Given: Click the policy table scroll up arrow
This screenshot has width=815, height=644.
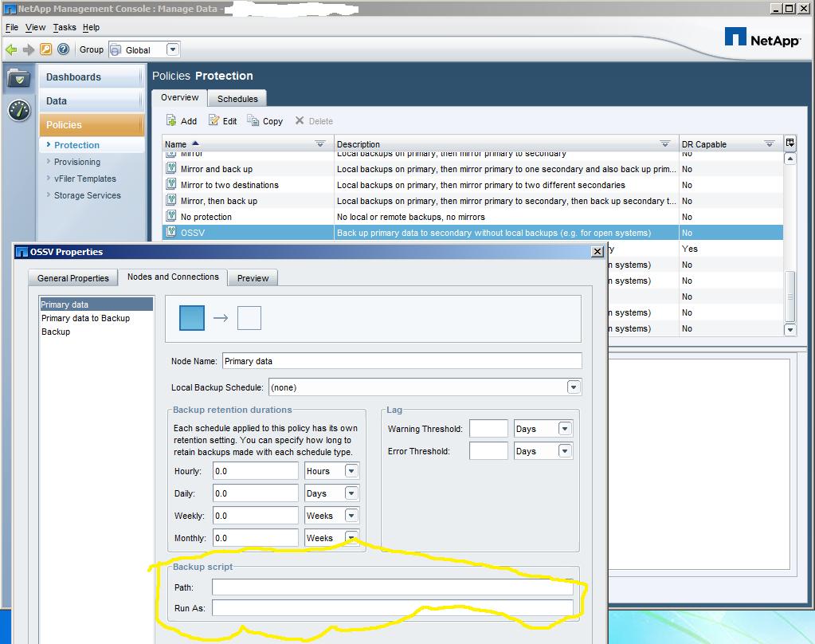Looking at the screenshot, I should 790,158.
